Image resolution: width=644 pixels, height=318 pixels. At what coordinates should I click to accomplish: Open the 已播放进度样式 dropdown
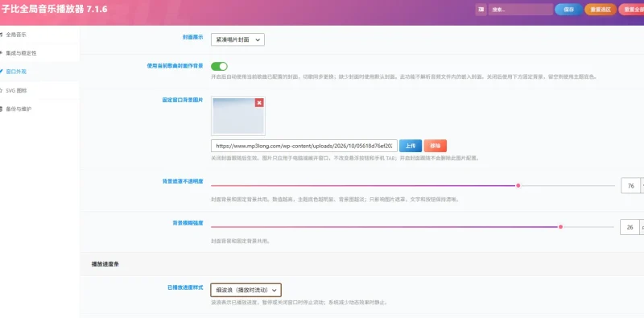(x=246, y=290)
